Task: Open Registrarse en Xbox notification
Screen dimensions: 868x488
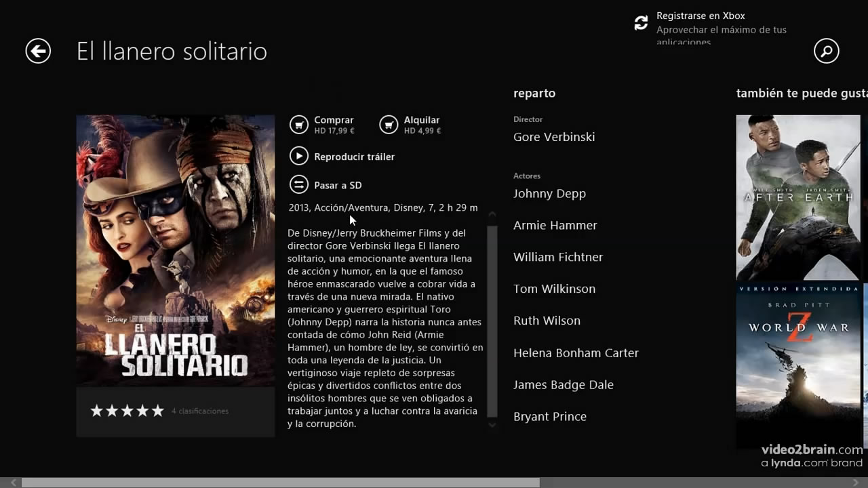Action: click(x=721, y=28)
